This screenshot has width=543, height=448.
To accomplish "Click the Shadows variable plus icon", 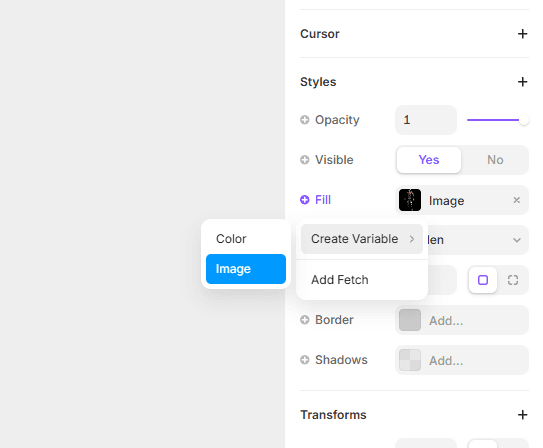I will click(304, 360).
